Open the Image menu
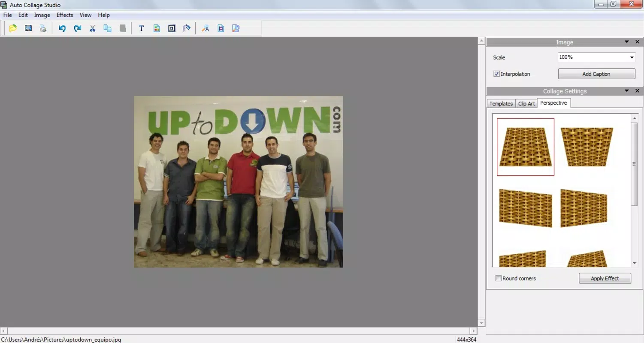 point(42,15)
